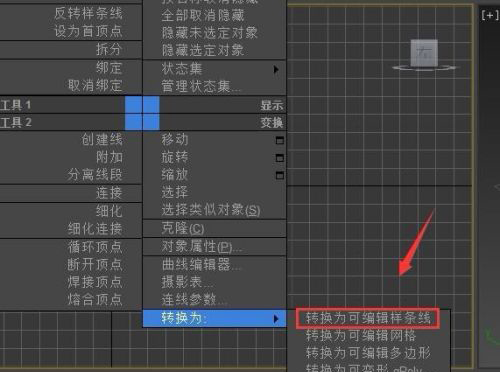Choose 转换为可编辑多边形
The image size is (500, 372).
368,352
